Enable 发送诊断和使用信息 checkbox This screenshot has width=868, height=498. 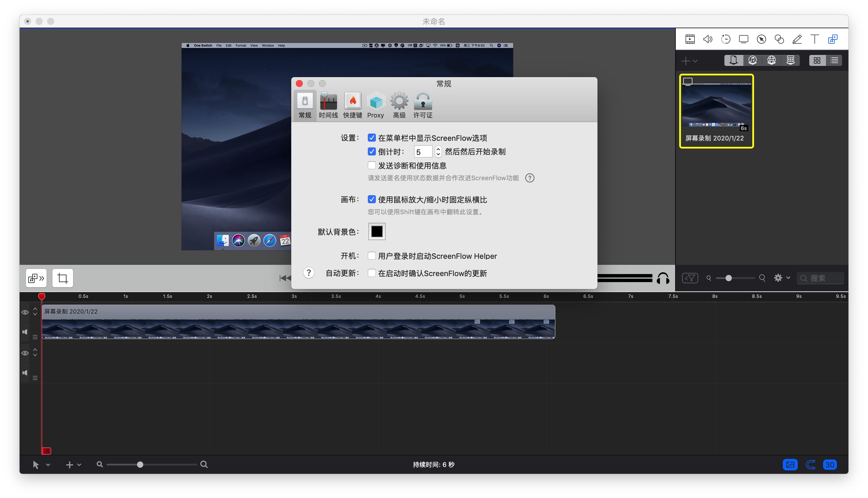coord(372,166)
